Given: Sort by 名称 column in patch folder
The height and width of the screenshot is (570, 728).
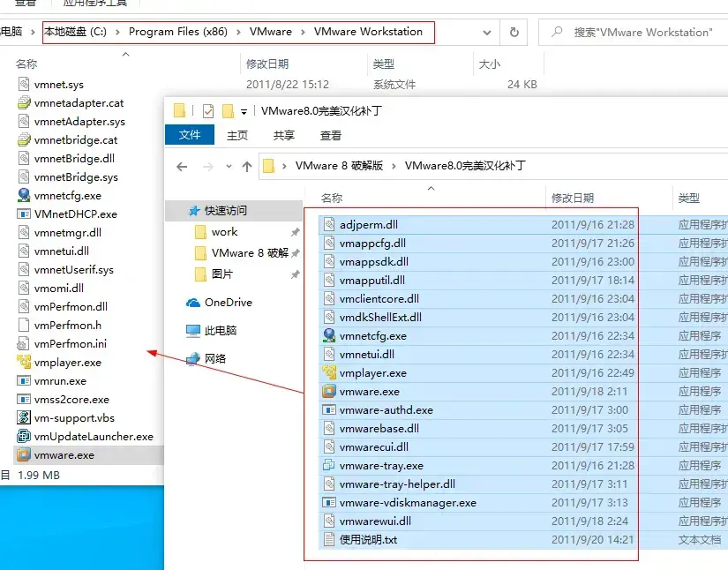Looking at the screenshot, I should pyautogui.click(x=332, y=199).
